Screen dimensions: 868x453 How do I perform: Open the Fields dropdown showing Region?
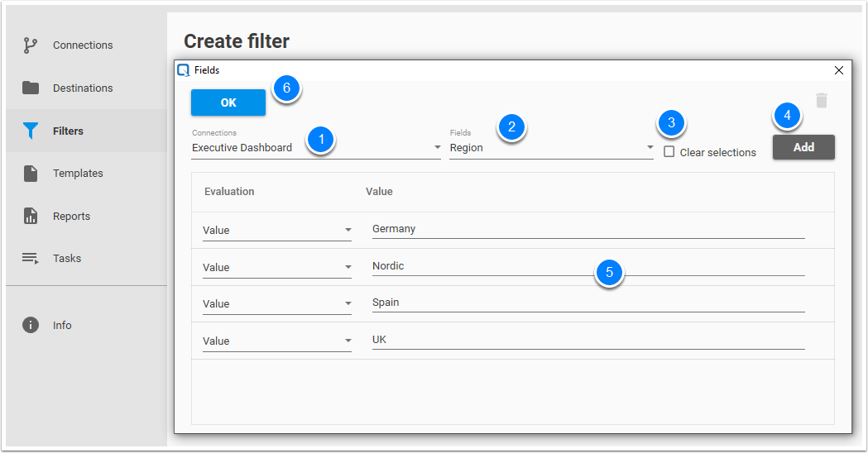click(551, 148)
